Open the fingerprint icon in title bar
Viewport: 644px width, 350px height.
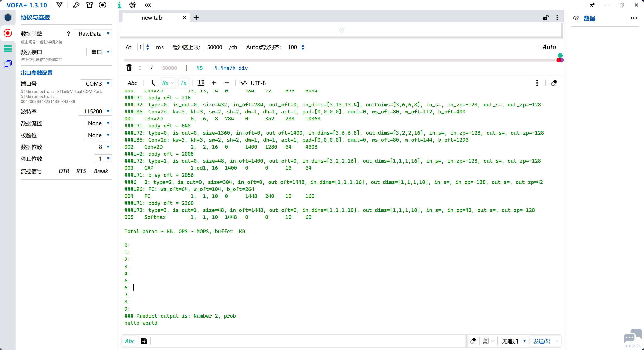click(133, 5)
